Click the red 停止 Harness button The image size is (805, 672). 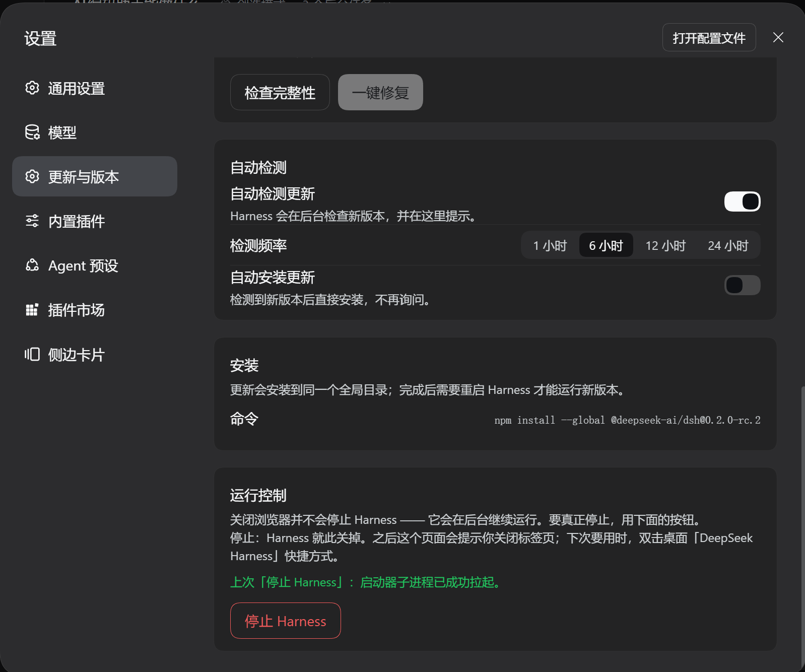pyautogui.click(x=286, y=621)
